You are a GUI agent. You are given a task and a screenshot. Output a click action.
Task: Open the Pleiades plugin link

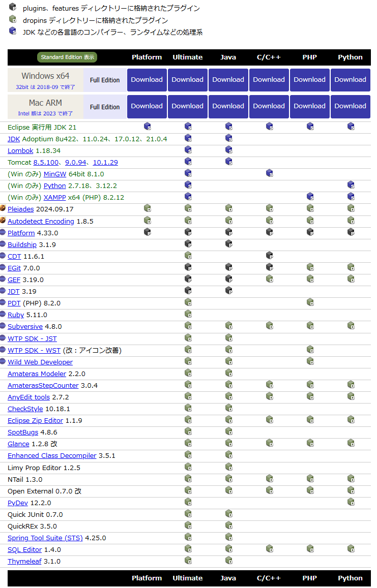pos(21,209)
